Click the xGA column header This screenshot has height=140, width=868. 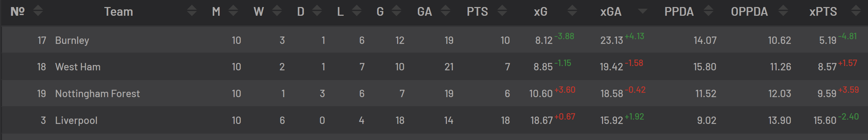click(x=611, y=12)
